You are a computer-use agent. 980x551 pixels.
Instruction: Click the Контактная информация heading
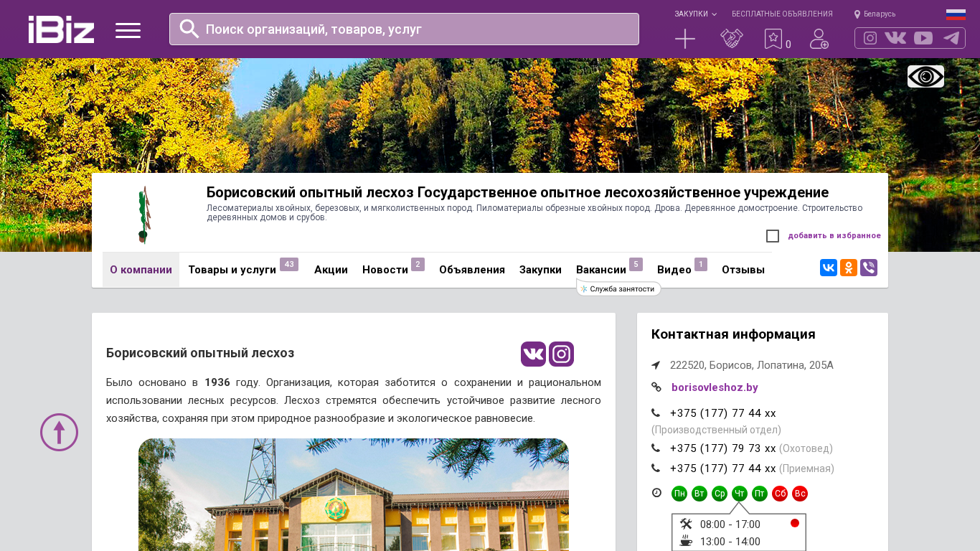[x=733, y=334]
